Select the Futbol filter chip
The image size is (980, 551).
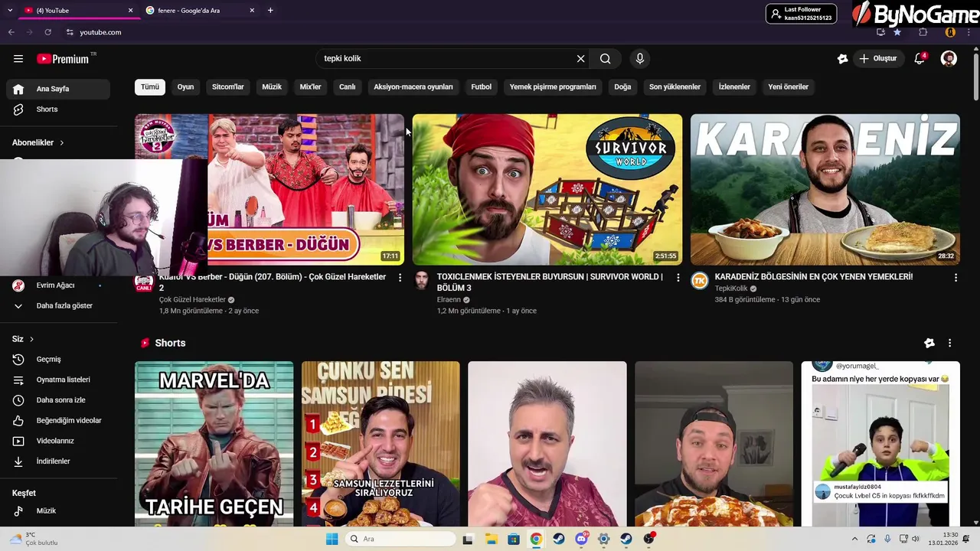482,87
